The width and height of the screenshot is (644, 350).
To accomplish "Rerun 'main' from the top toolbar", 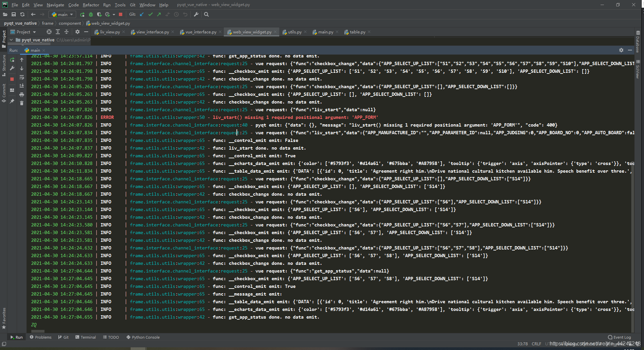I will point(82,14).
